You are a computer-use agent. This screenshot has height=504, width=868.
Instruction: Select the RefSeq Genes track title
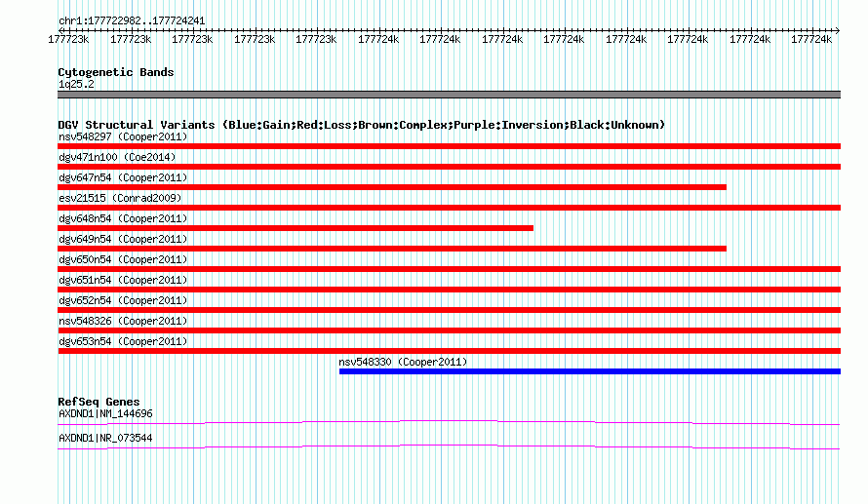[x=99, y=402]
